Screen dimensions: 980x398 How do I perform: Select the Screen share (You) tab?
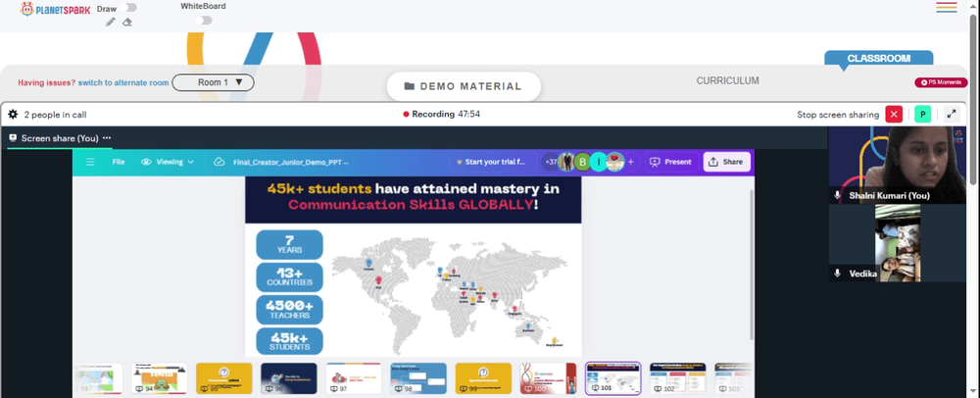click(x=60, y=138)
